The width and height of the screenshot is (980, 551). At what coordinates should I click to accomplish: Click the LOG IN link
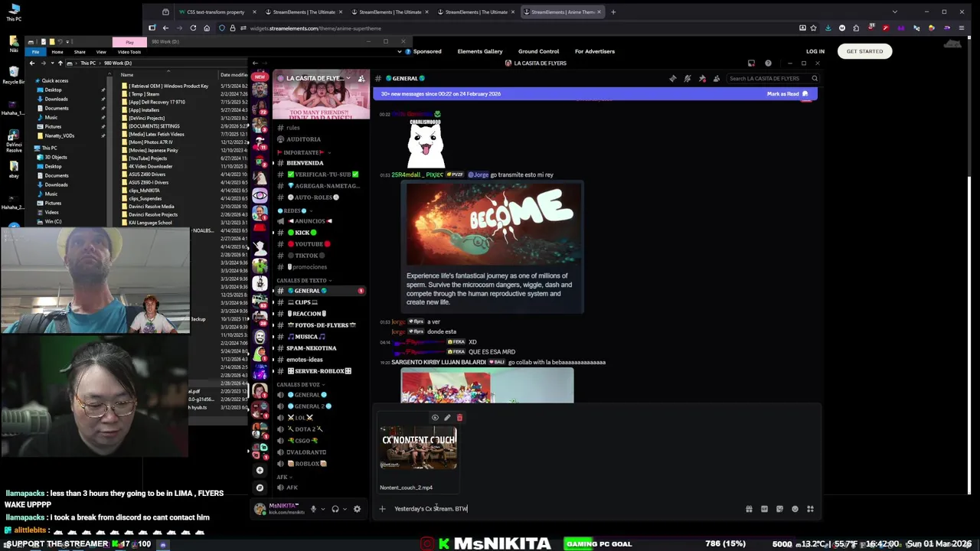815,51
